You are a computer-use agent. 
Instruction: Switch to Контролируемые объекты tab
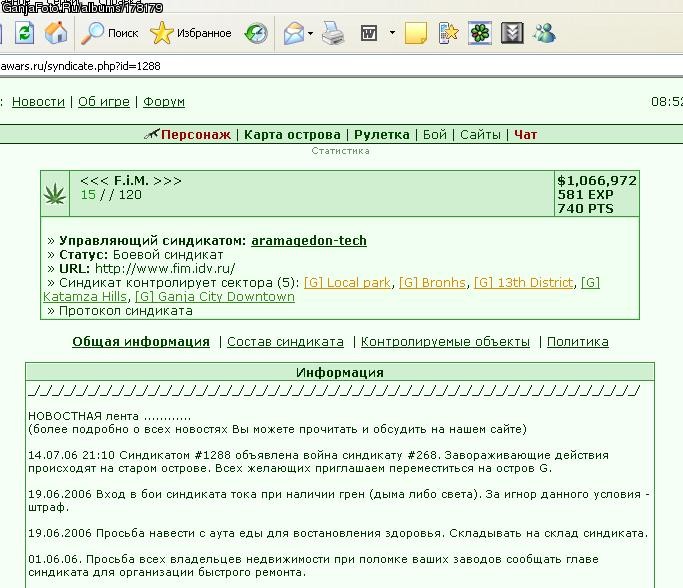(445, 342)
